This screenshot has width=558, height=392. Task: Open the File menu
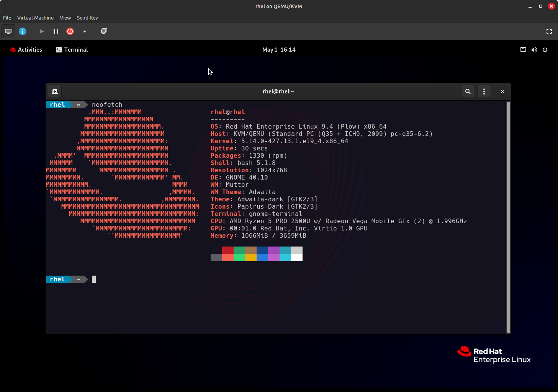tap(7, 18)
